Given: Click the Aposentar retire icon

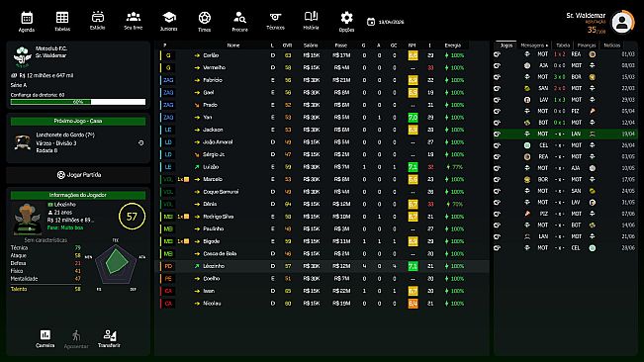Looking at the screenshot, I should 76,335.
